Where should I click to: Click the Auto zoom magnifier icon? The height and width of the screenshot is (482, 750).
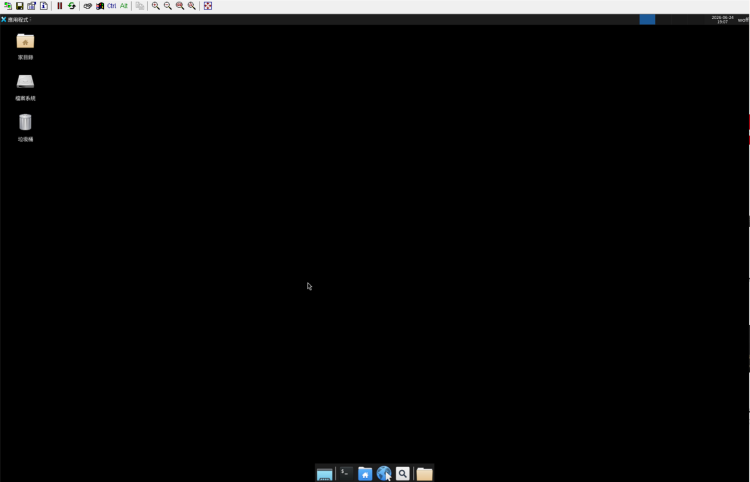pyautogui.click(x=192, y=6)
